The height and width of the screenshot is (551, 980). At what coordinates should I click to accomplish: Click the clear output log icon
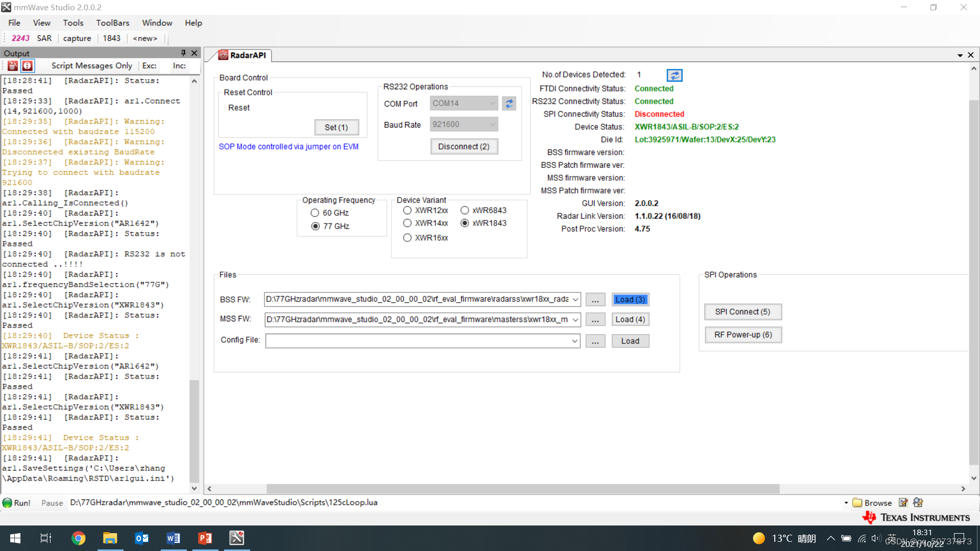click(13, 66)
